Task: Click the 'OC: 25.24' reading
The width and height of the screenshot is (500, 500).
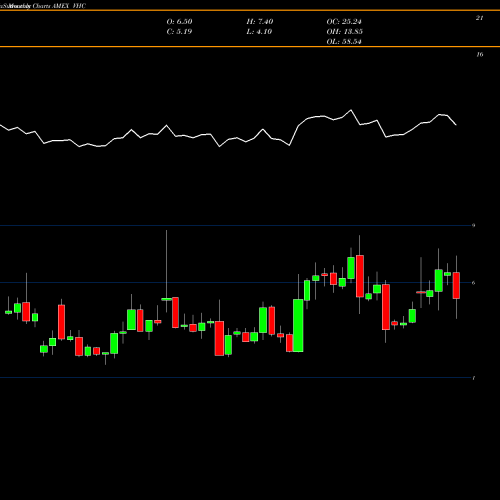Action: tap(344, 21)
